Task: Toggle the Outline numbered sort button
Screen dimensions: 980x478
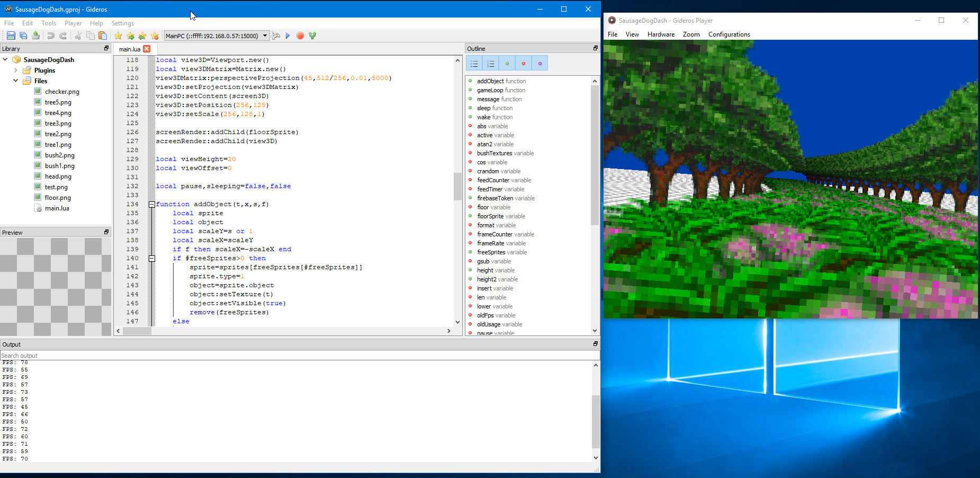Action: 491,64
